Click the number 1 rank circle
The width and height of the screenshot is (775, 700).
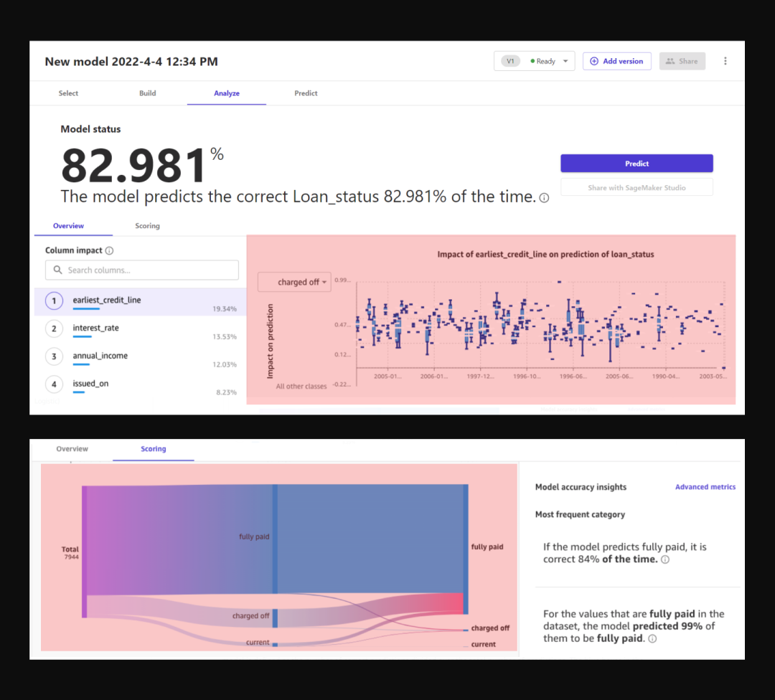(54, 301)
